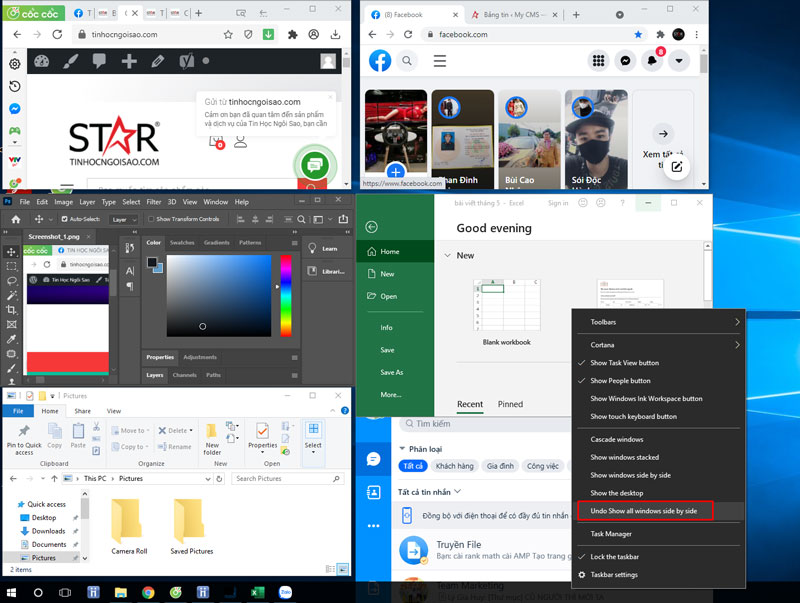Click the Facebook search magnifier icon
This screenshot has height=603, width=800.
click(x=407, y=61)
